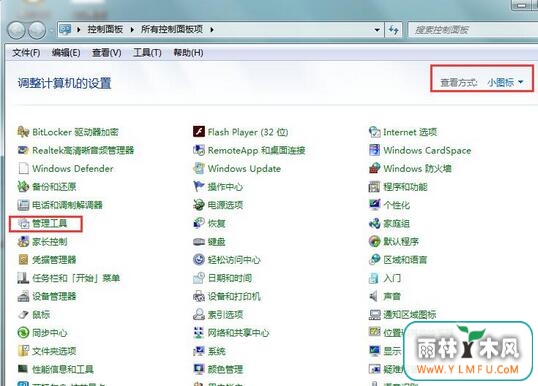Click the address bar refresh button
Image resolution: width=538 pixels, height=386 pixels.
point(393,30)
